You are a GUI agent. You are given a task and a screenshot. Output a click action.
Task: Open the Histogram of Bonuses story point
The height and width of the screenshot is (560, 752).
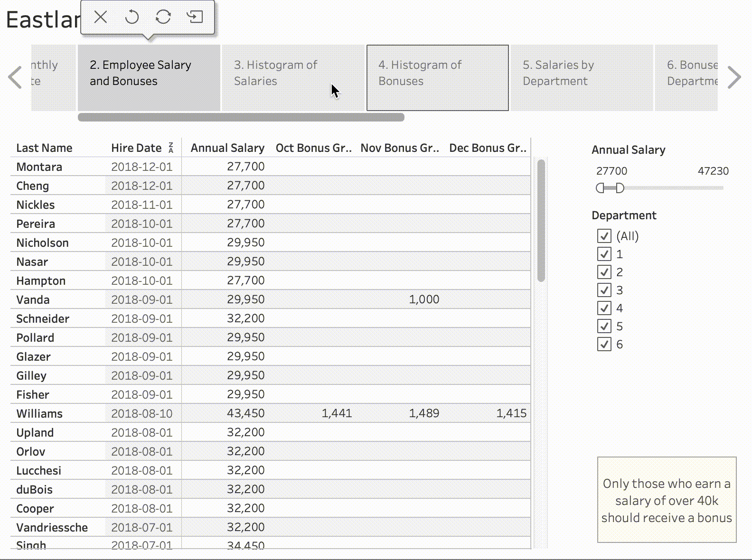coord(438,78)
